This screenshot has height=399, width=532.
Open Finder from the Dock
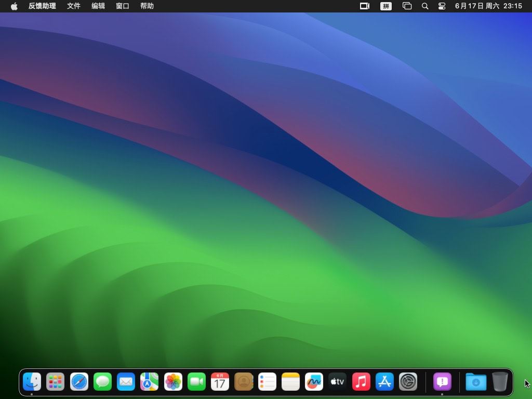point(32,382)
